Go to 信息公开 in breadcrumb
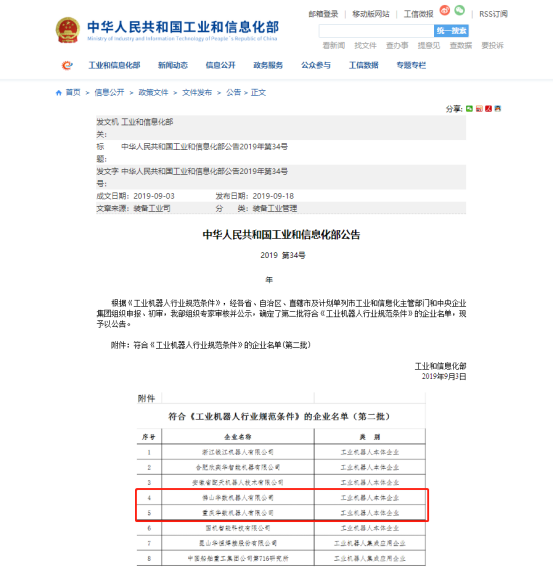 109,93
